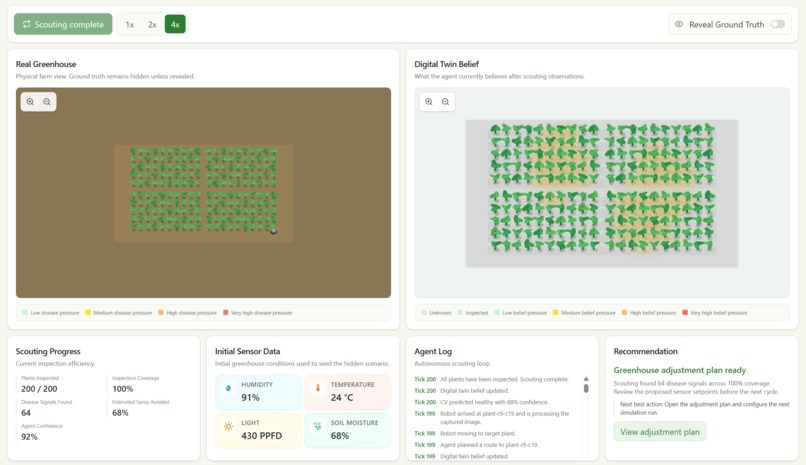Click the Unknown legend swatch
This screenshot has height=465, width=806.
424,312
